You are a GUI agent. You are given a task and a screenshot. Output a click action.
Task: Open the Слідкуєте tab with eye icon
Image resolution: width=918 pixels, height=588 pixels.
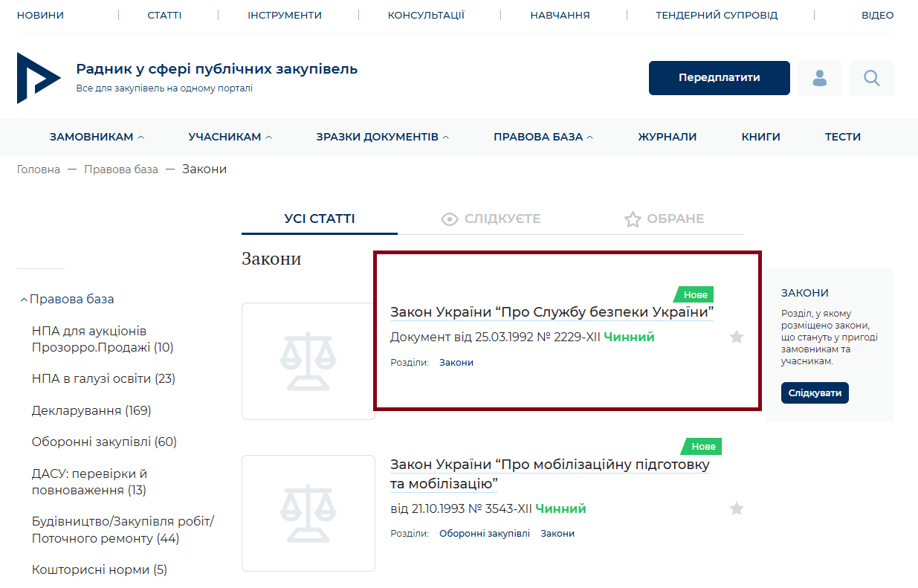(x=491, y=219)
